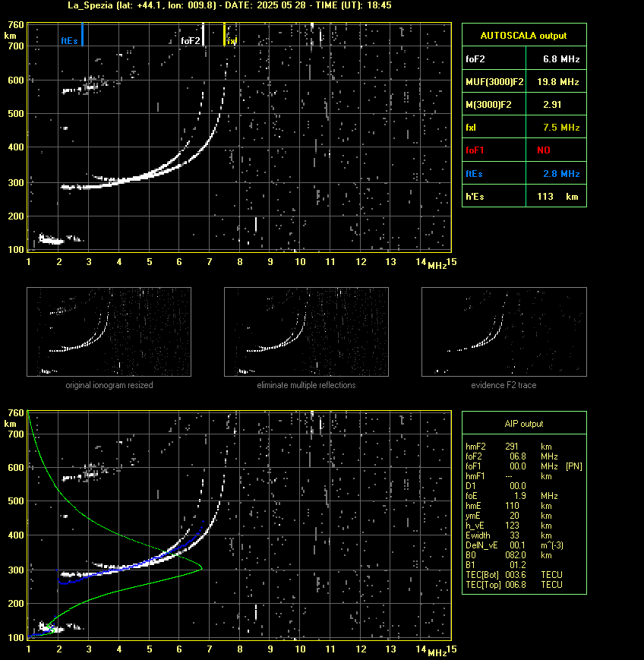Viewport: 644px width, 660px height.
Task: Click the TEC[Bot] '003.6 TECU' row
Action: (514, 574)
